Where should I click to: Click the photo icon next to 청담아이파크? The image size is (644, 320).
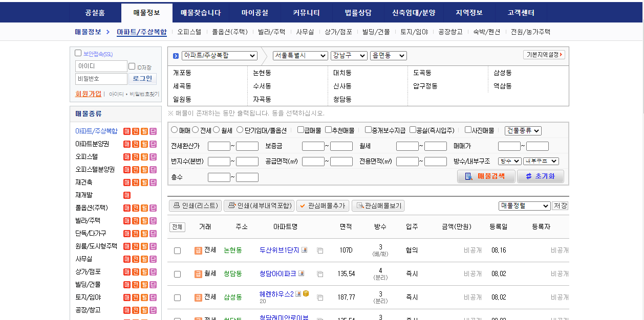click(x=301, y=273)
